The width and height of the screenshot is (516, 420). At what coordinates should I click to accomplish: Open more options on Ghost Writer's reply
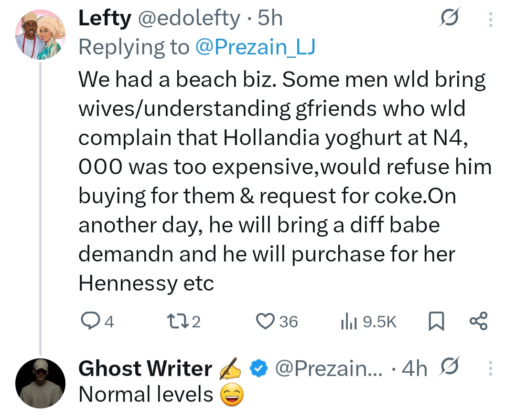(489, 368)
